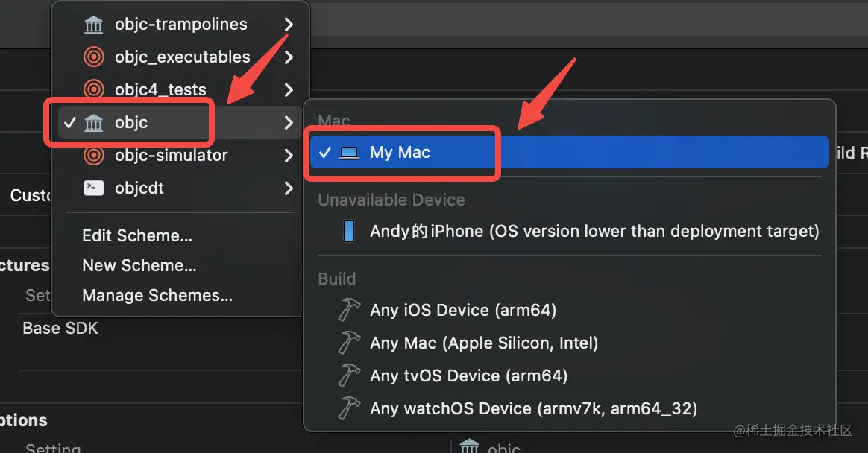Open Manage Schemes…

157,296
